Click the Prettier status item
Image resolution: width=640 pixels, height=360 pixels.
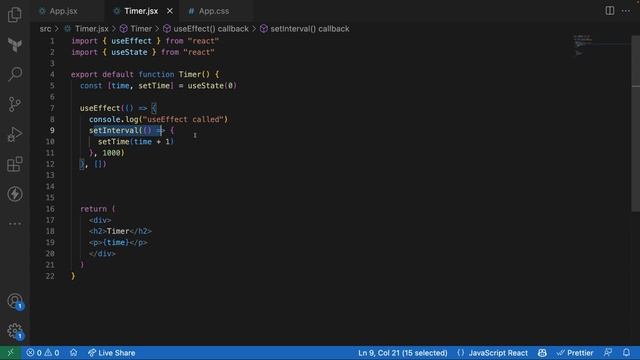(x=575, y=353)
